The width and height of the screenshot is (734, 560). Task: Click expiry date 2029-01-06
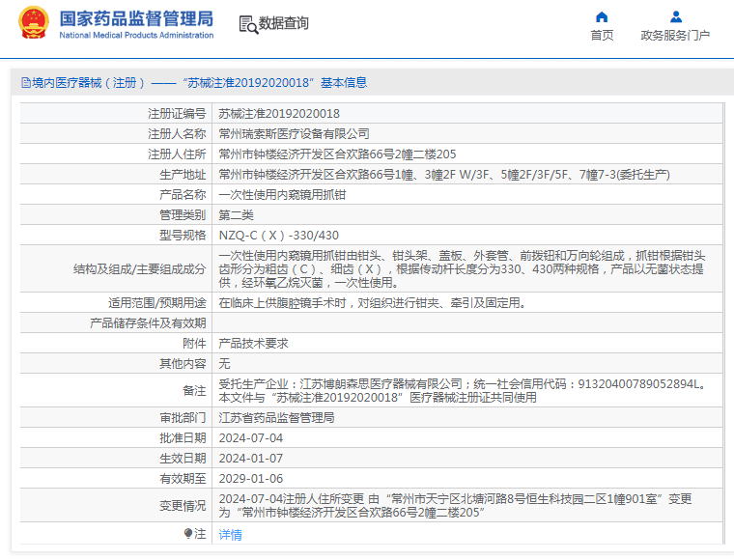click(x=250, y=479)
